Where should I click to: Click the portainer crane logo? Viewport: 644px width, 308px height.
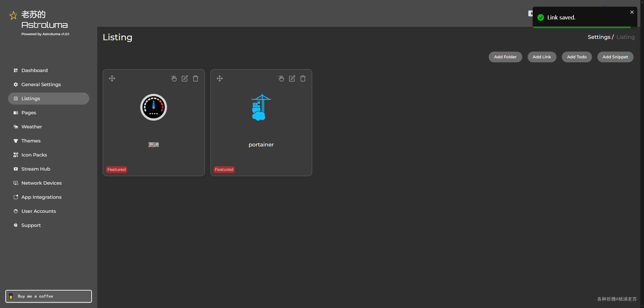pos(261,107)
